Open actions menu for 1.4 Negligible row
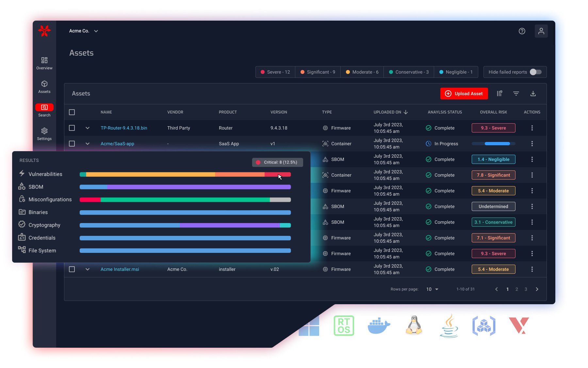 (x=532, y=159)
